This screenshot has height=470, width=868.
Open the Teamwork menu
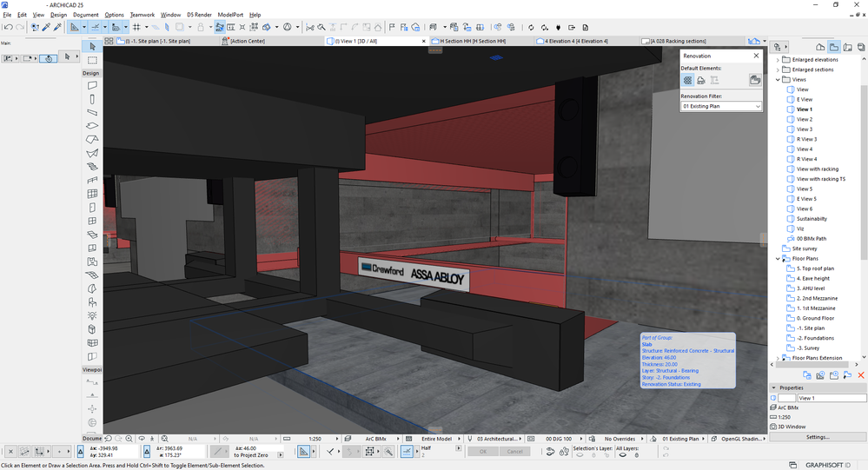[x=142, y=15]
